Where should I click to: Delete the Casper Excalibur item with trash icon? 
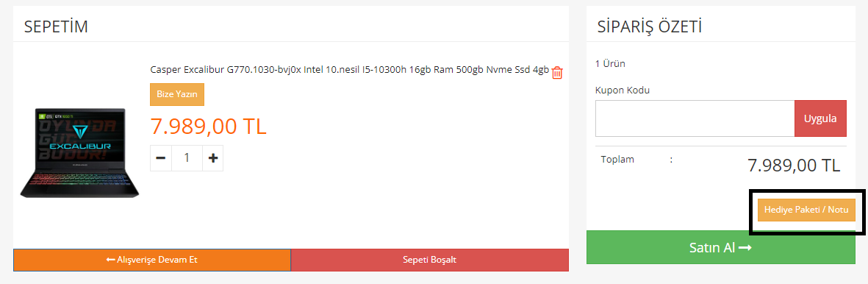[557, 73]
